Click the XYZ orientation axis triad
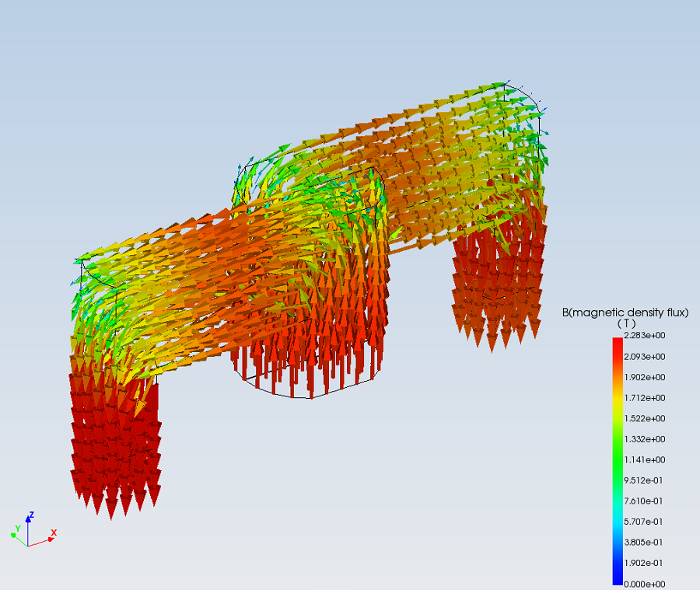700x590 pixels. (33, 529)
